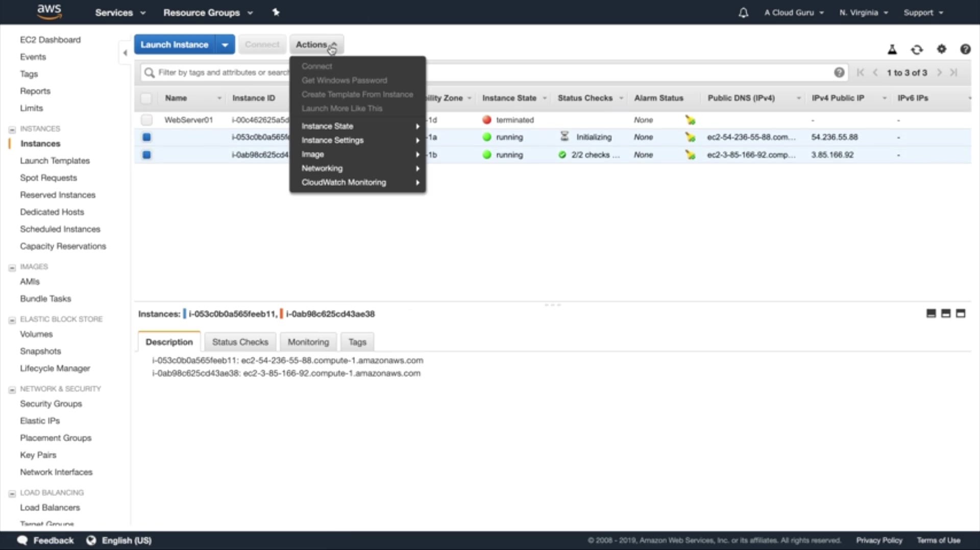Select the WebServer01 row checkbox
This screenshot has height=550, width=980.
point(146,120)
